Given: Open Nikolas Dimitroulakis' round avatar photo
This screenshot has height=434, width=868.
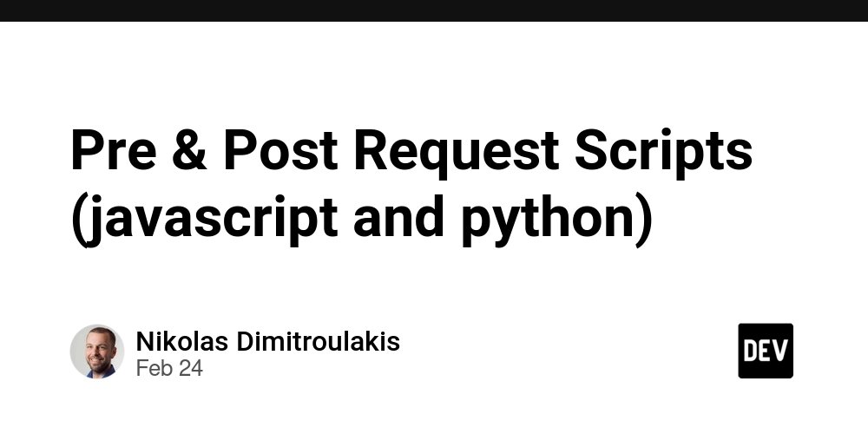Looking at the screenshot, I should coord(97,352).
